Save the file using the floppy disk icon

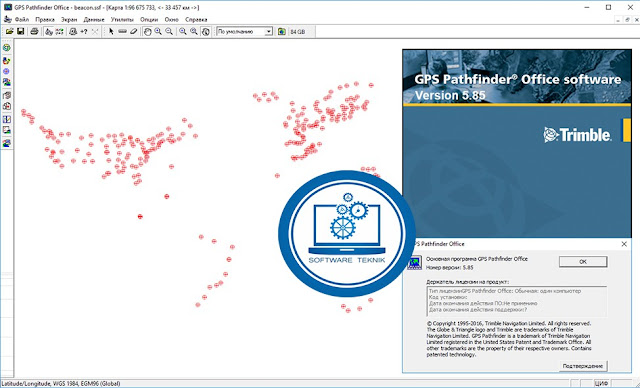click(20, 31)
